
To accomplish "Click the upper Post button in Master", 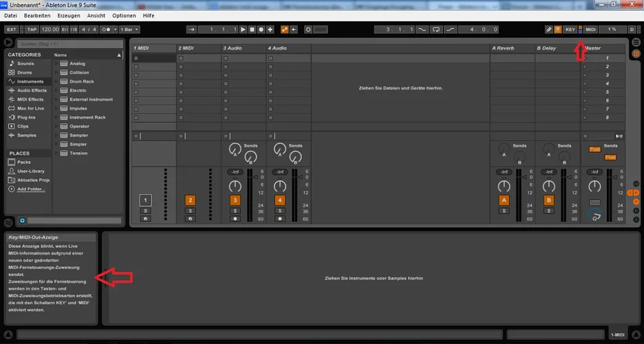I will (x=594, y=149).
